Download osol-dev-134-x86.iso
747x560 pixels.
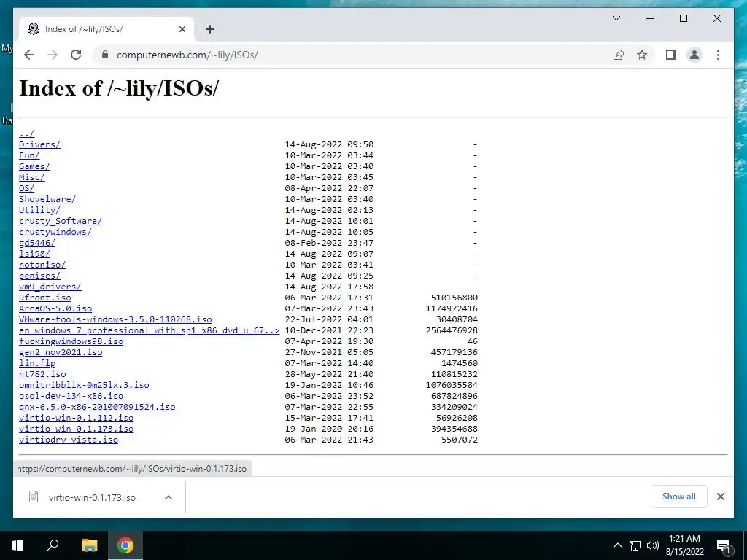[71, 396]
